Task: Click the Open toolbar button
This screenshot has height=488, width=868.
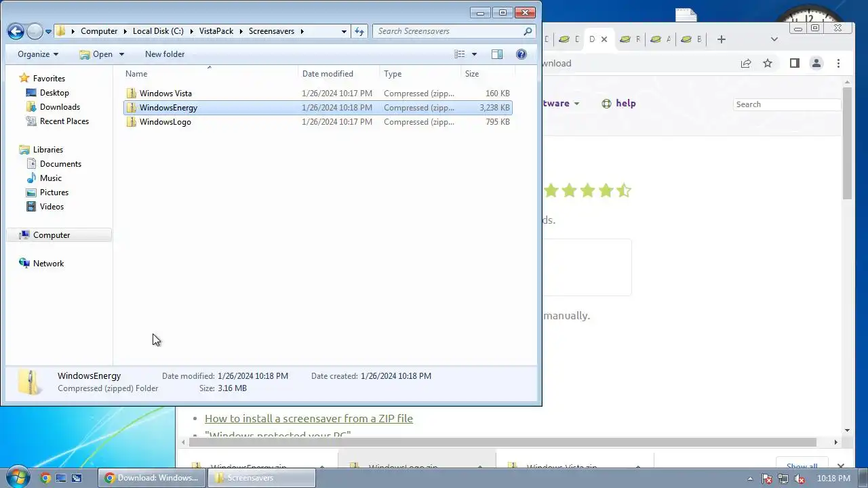Action: click(96, 54)
